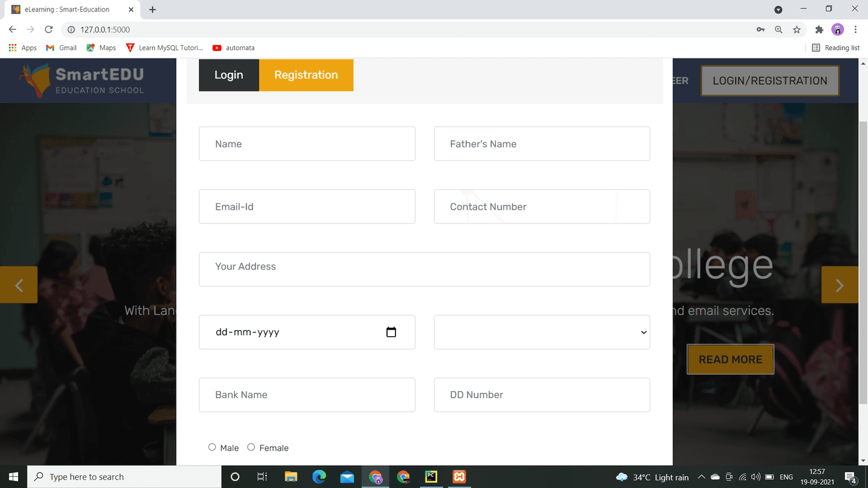This screenshot has width=868, height=488.
Task: Open the Mail app in taskbar
Action: (347, 477)
